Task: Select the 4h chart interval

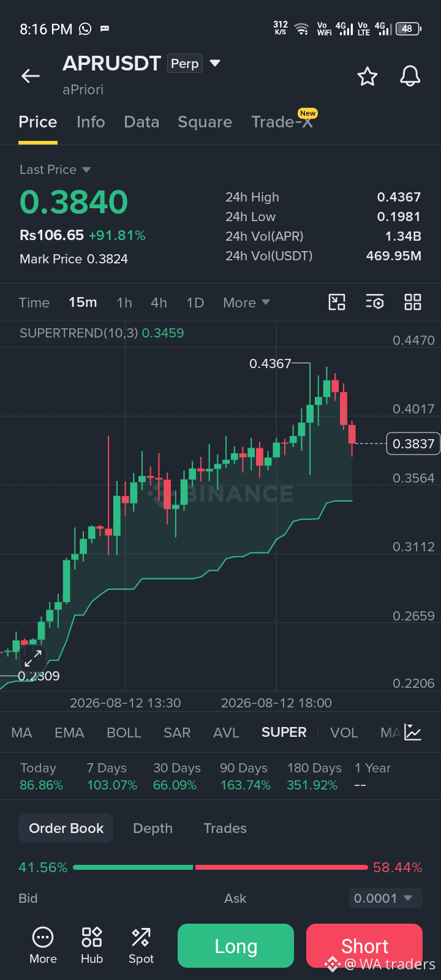Action: [159, 303]
